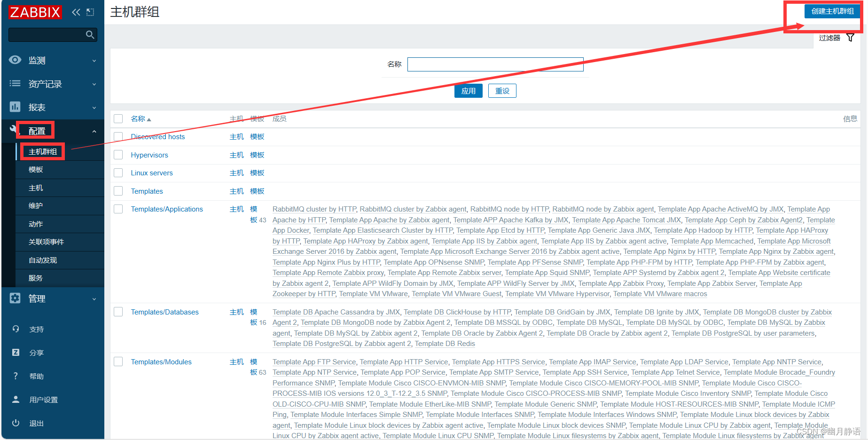
Task: Expand the 管理 menu chevron
Action: pyautogui.click(x=94, y=299)
